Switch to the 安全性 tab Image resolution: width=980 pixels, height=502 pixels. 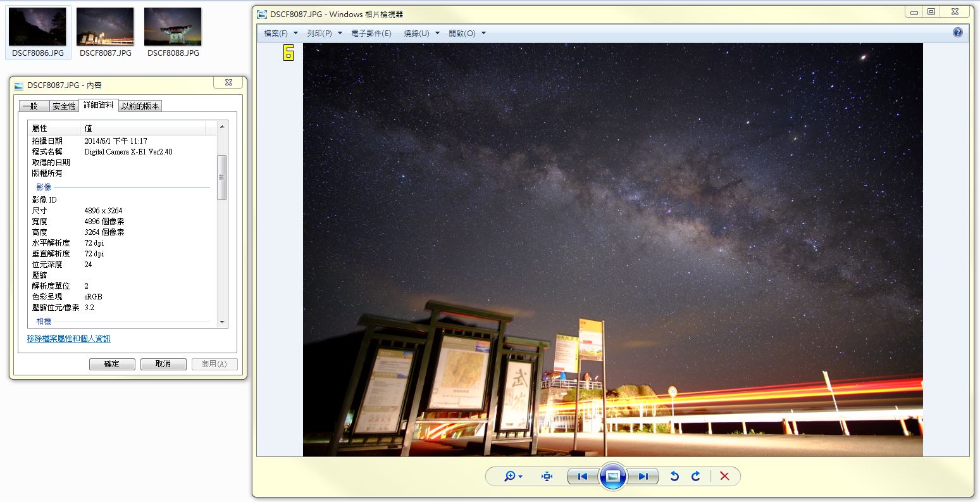64,106
